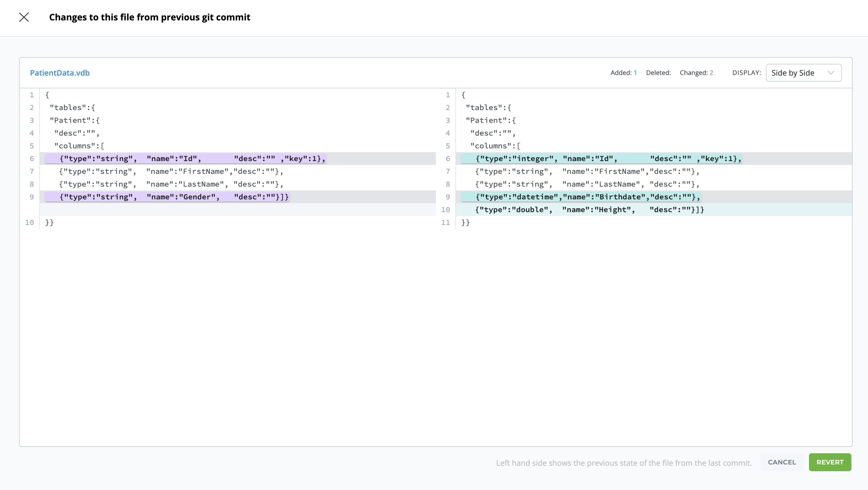Select the Birthdate datetime line on right
Viewport: 868px width, 490px height.
coord(581,197)
